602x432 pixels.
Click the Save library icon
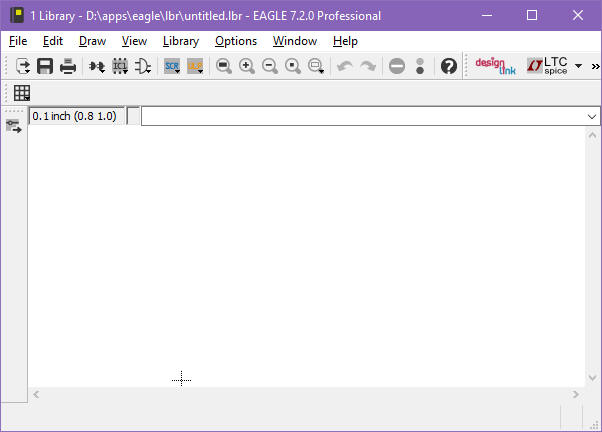tap(45, 66)
